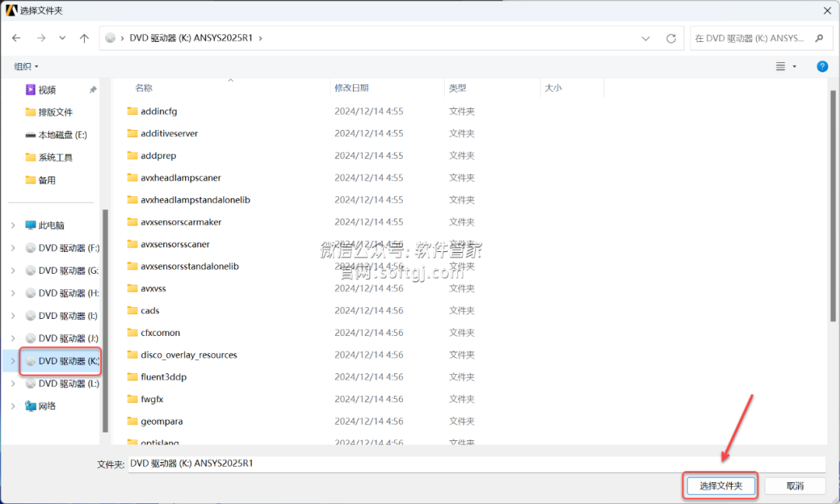Select the cads folder
Viewport: 840px width, 504px height.
pyautogui.click(x=150, y=310)
